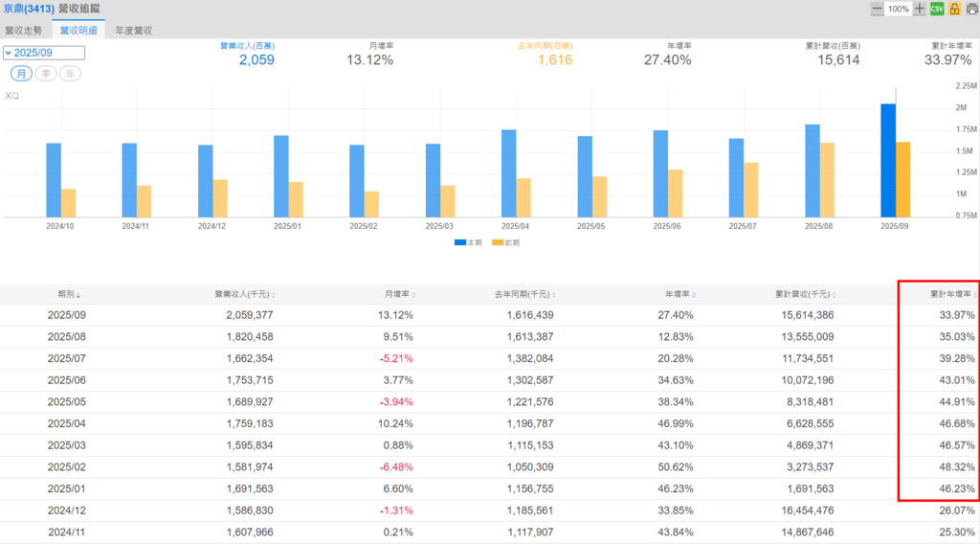Image resolution: width=980 pixels, height=544 pixels.
Task: Toggle the 本期 legend series
Action: pyautogui.click(x=468, y=242)
